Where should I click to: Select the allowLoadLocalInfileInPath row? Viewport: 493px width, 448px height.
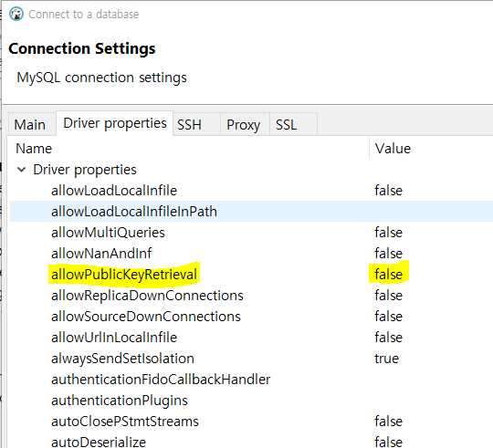[x=252, y=212]
